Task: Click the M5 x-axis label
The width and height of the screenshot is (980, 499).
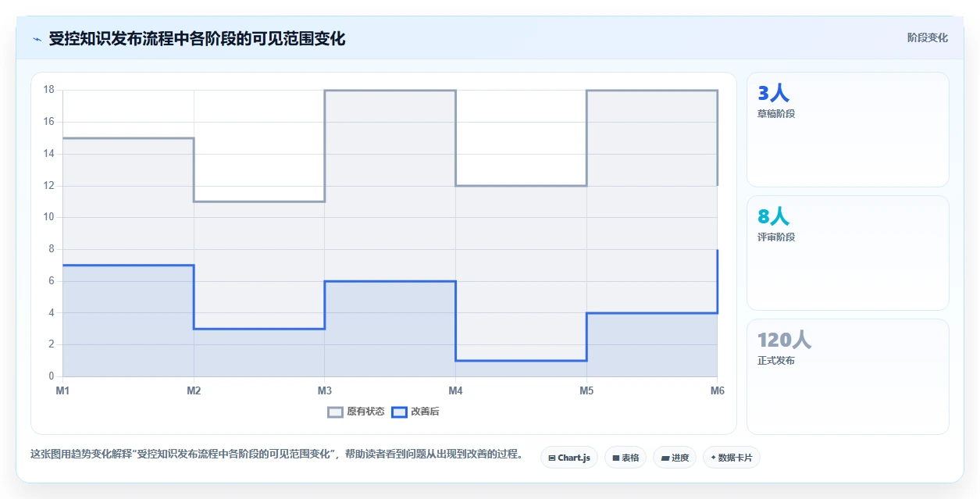Action: click(x=586, y=390)
